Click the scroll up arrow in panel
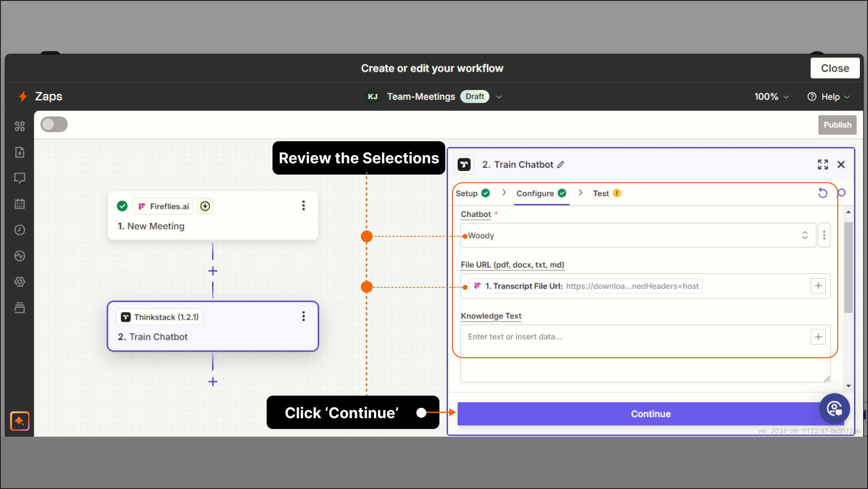 coord(848,212)
